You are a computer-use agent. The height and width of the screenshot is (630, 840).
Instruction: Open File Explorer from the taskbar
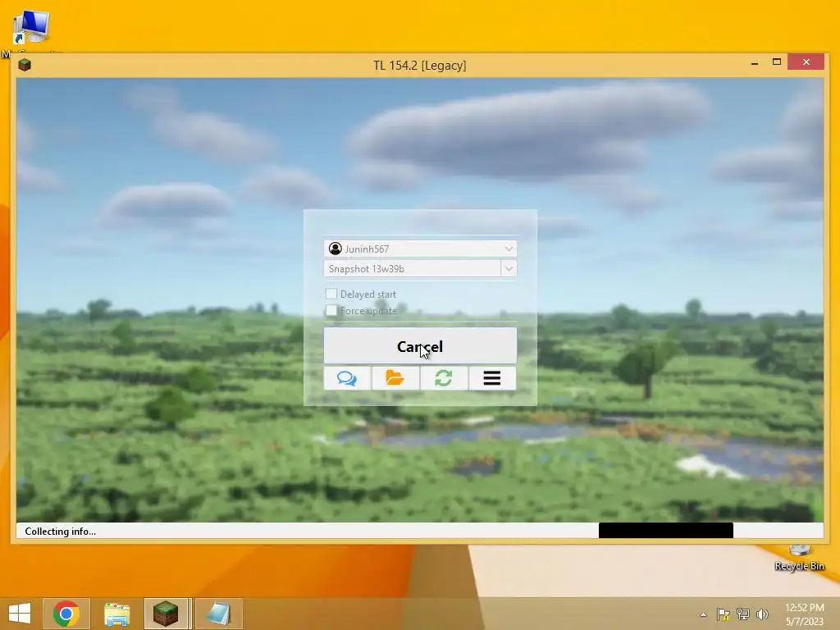point(116,614)
